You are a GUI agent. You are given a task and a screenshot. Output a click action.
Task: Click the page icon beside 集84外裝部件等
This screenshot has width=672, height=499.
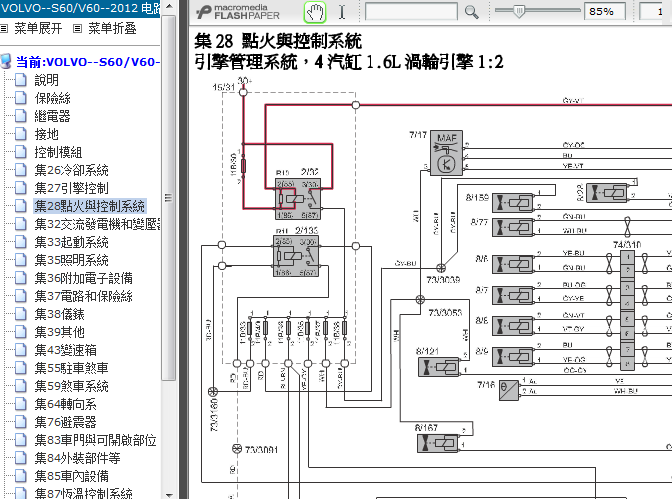(x=21, y=458)
